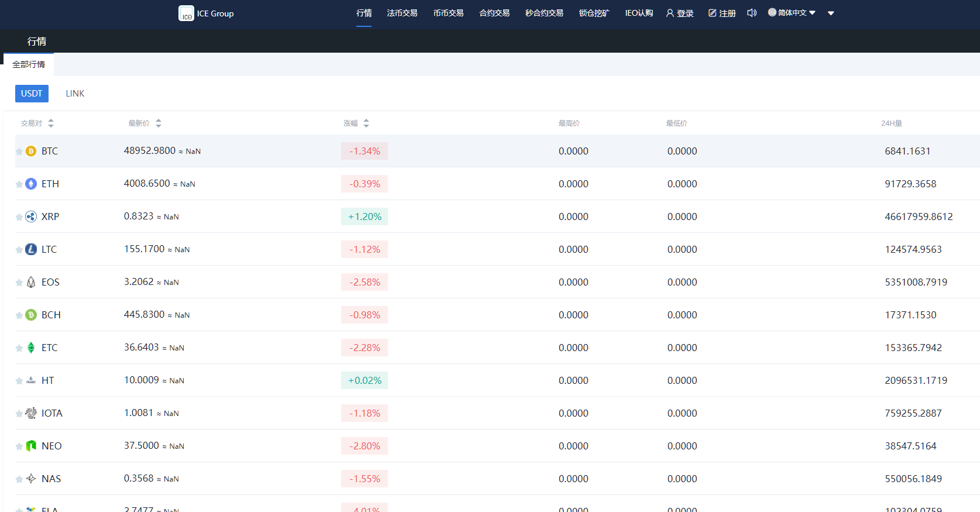The image size is (980, 512).
Task: Switch to the LINK market
Action: [75, 94]
